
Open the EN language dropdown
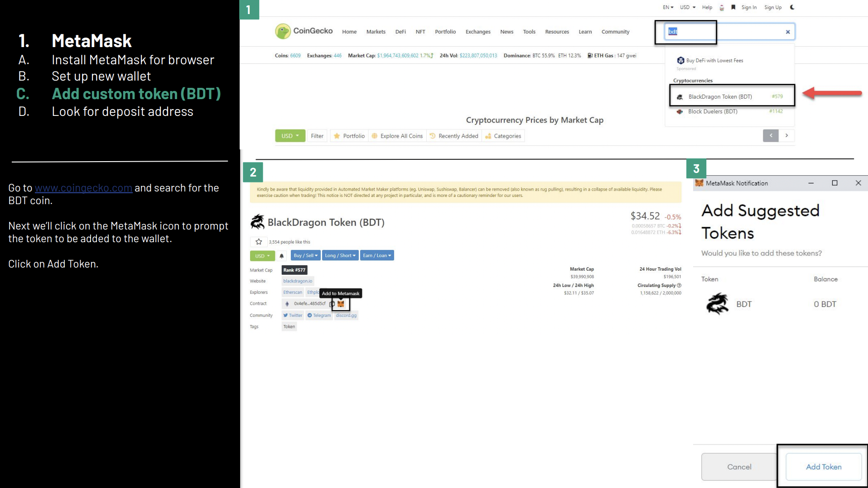coord(668,7)
